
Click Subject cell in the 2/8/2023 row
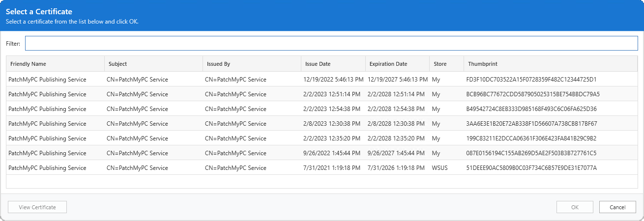pyautogui.click(x=137, y=124)
